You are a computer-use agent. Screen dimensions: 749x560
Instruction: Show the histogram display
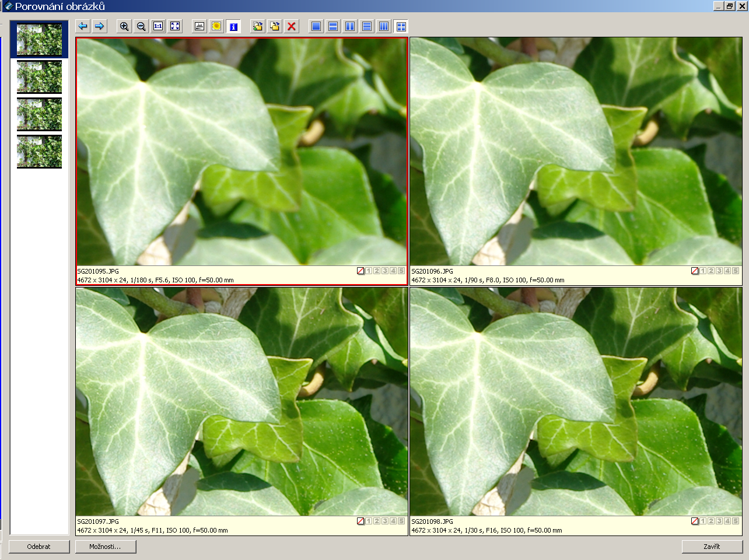click(199, 26)
